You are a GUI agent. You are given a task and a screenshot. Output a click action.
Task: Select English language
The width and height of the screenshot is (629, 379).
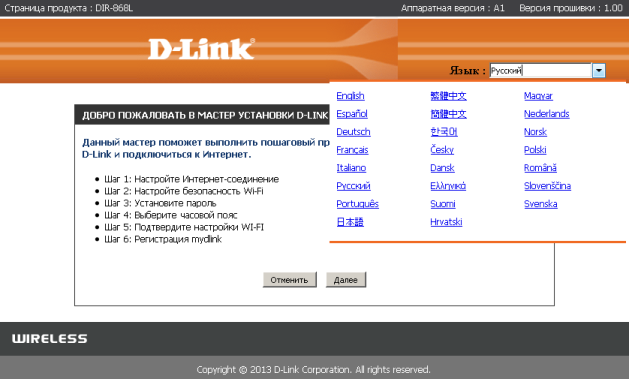350,96
